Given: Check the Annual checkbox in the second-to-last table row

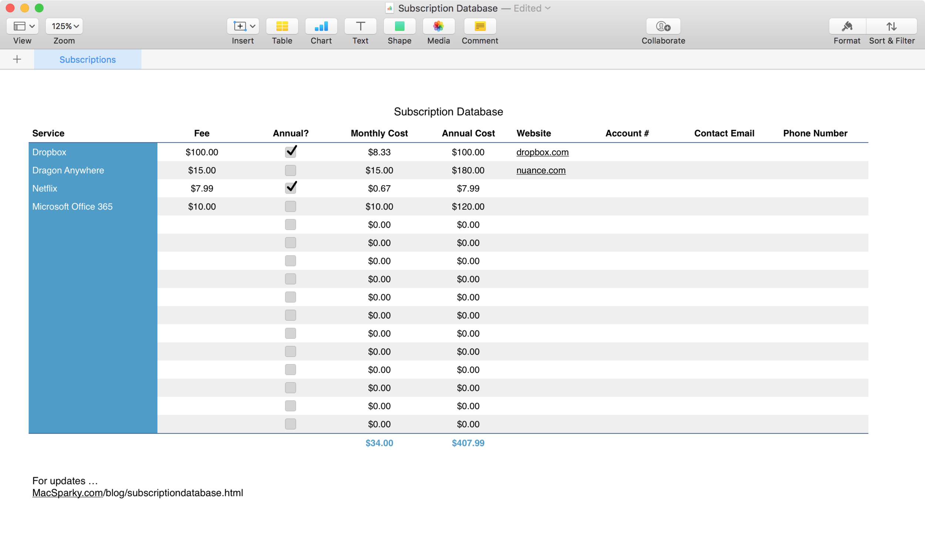Looking at the screenshot, I should (x=290, y=406).
